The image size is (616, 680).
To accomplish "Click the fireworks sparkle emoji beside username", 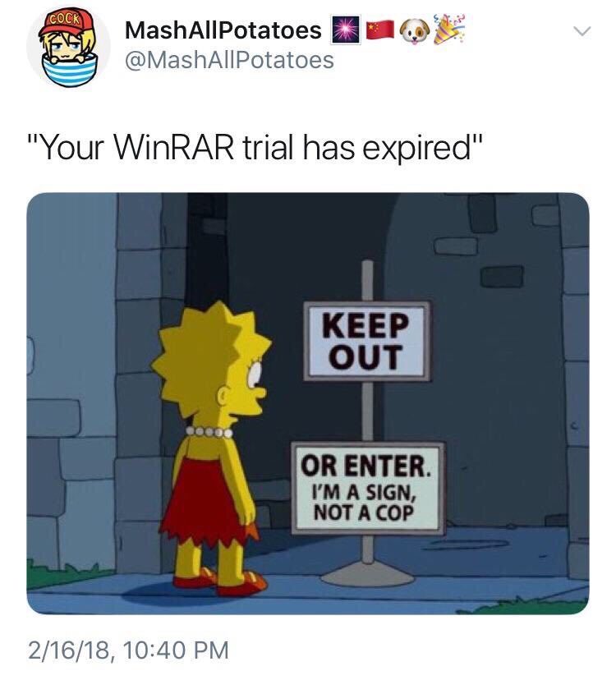I will (x=346, y=30).
